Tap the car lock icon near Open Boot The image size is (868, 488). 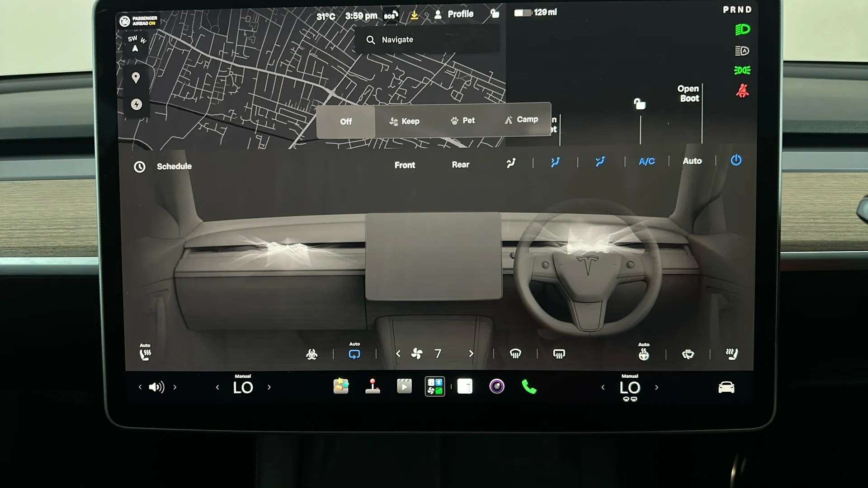click(639, 104)
